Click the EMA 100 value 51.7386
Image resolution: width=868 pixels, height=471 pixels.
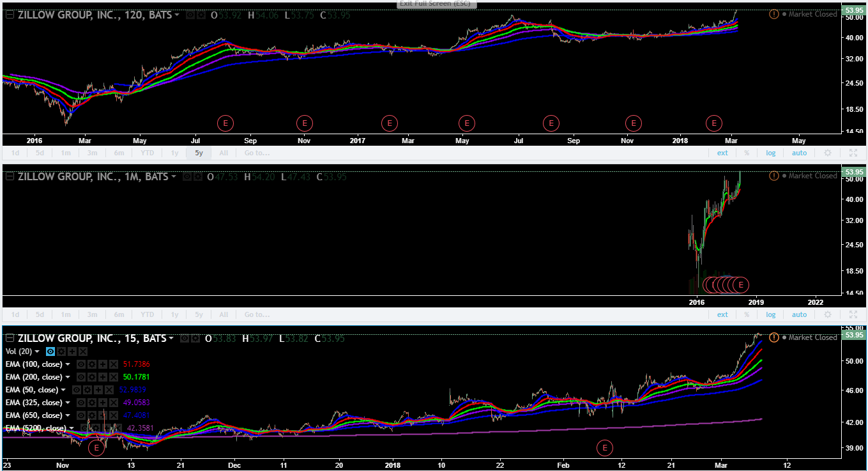[136, 364]
